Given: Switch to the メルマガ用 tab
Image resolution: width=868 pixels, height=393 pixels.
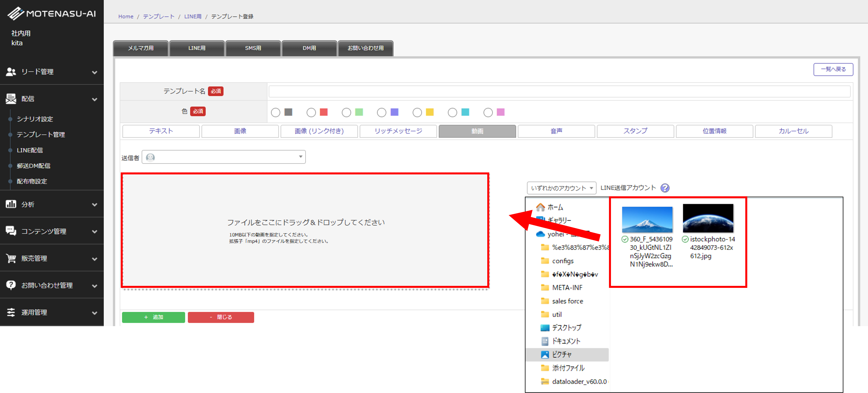Looking at the screenshot, I should pyautogui.click(x=140, y=48).
